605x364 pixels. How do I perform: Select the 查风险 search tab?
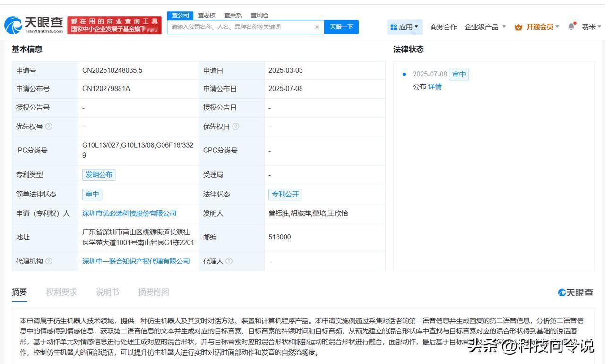[259, 15]
